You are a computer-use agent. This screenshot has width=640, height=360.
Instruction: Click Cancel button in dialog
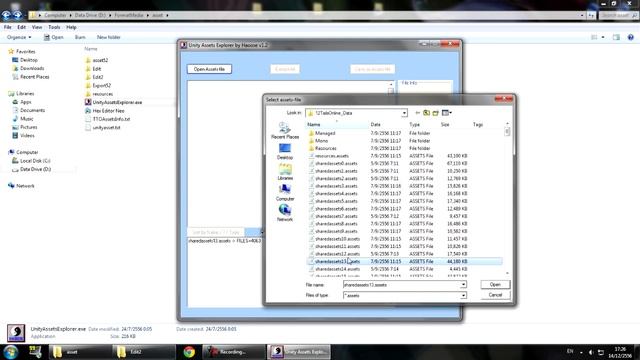pyautogui.click(x=495, y=295)
